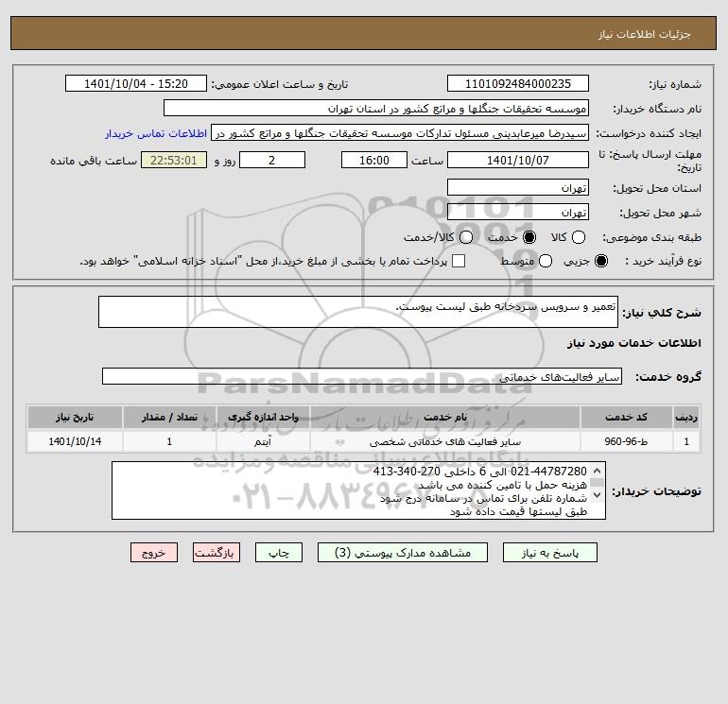Click the deadline date field 1401/10/07

(518, 160)
